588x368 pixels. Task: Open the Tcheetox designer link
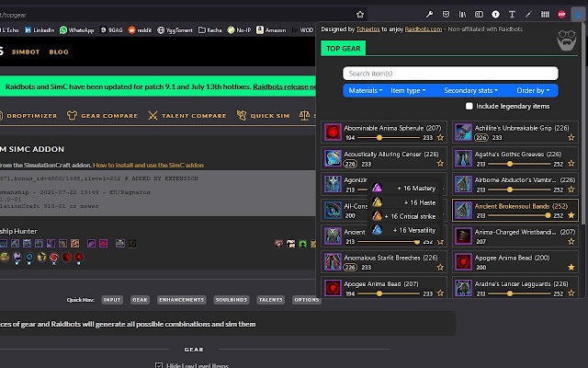click(x=367, y=29)
